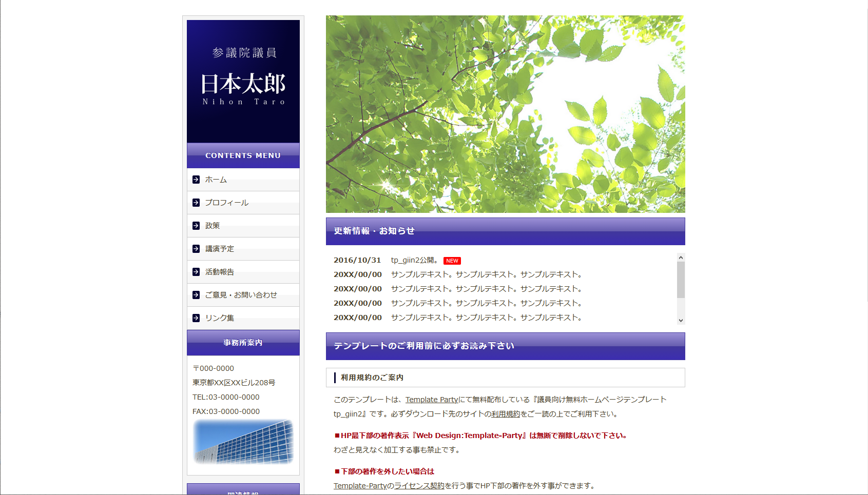Click the address 東京都XX区XXビル208号
This screenshot has width=868, height=495.
pyautogui.click(x=234, y=383)
